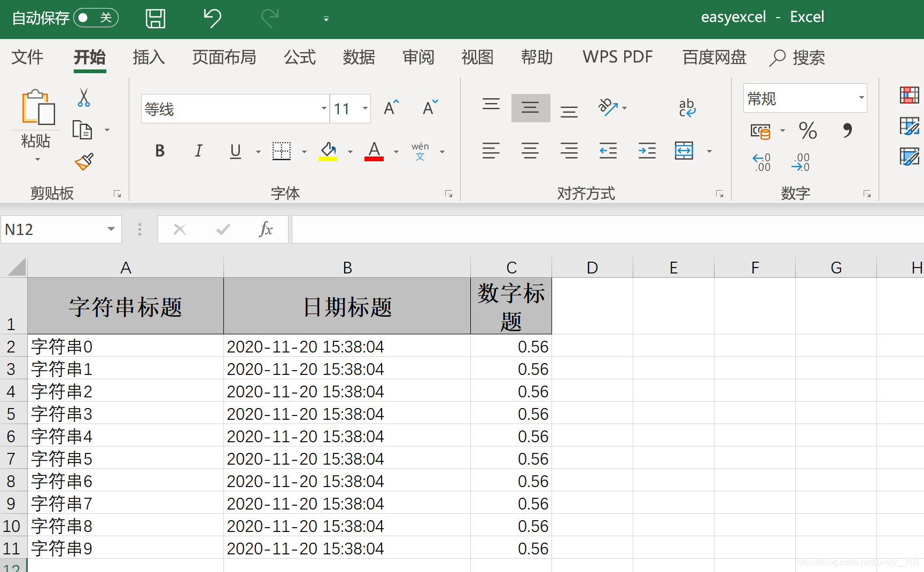Image resolution: width=924 pixels, height=572 pixels.
Task: Cut selection with scissors icon
Action: (84, 98)
